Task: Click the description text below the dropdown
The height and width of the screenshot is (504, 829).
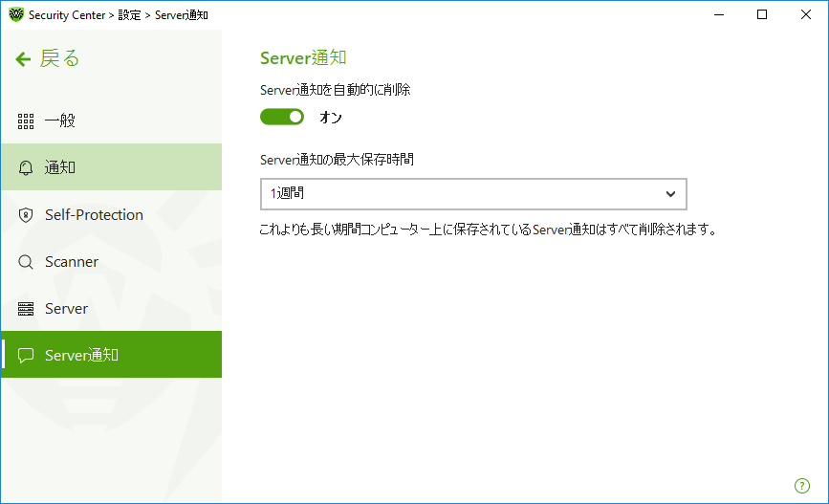Action: 488,230
